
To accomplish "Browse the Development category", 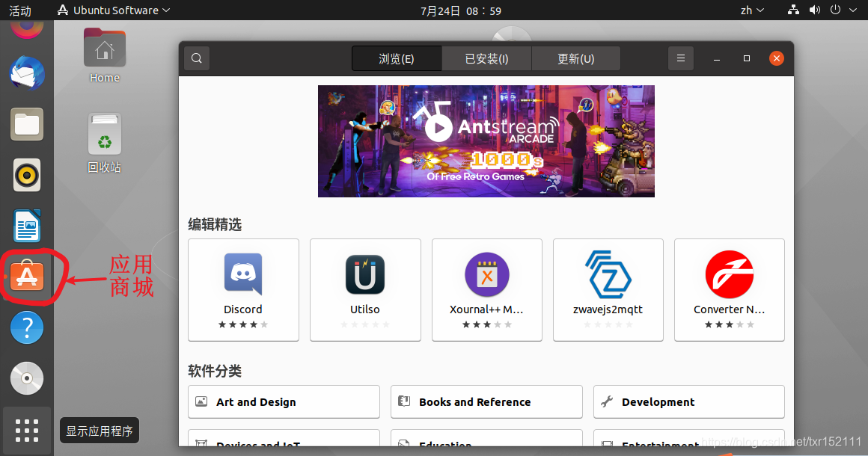I will point(689,402).
